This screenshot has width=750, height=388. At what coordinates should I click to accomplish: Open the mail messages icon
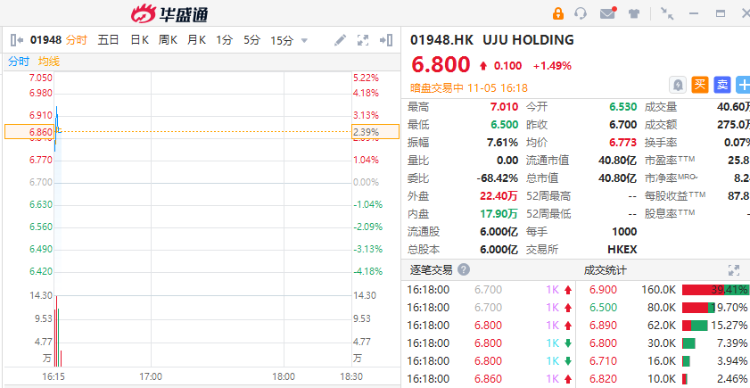click(608, 13)
